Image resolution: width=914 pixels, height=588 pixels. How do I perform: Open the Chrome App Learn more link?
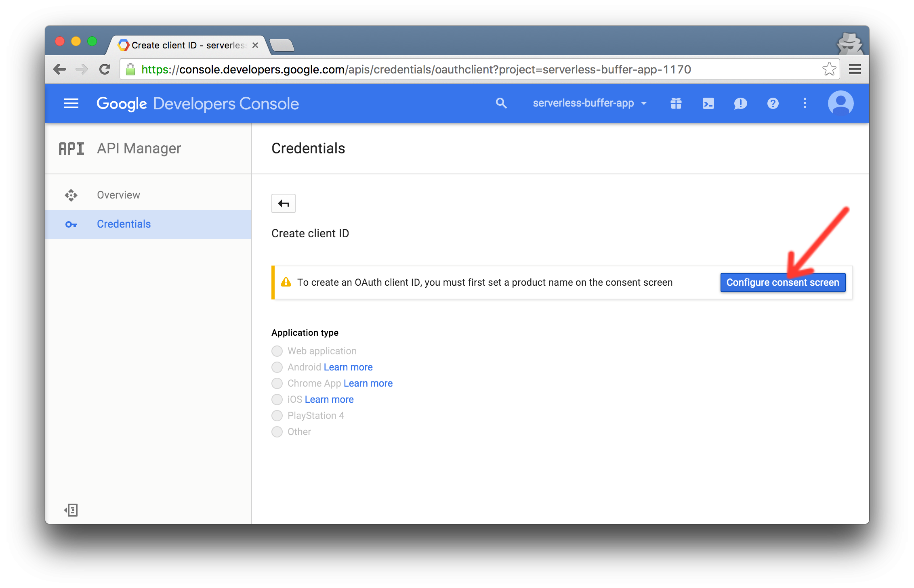coord(368,383)
